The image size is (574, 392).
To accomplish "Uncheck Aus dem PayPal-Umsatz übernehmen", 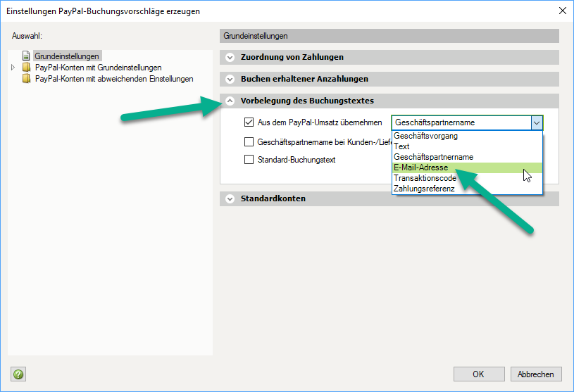I will pyautogui.click(x=249, y=122).
